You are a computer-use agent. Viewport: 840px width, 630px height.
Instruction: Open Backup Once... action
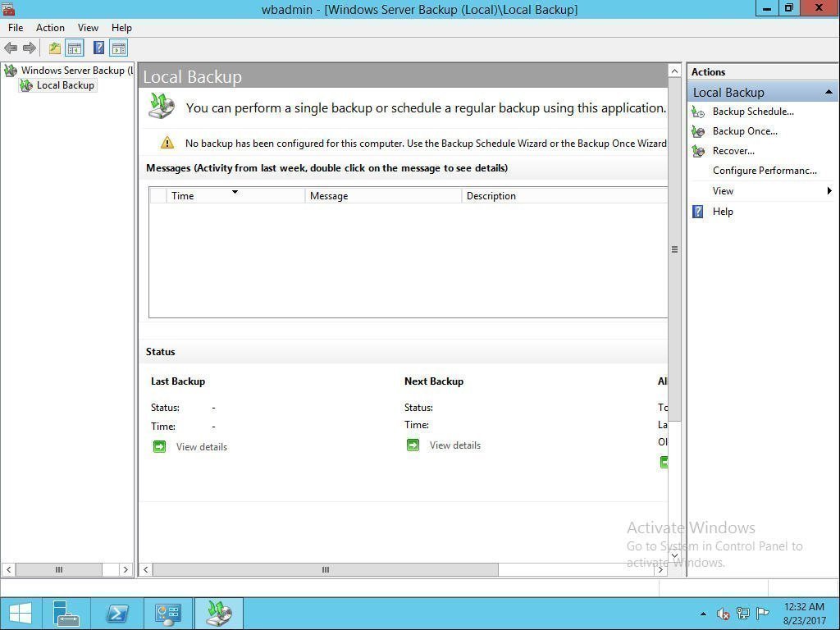pos(745,131)
